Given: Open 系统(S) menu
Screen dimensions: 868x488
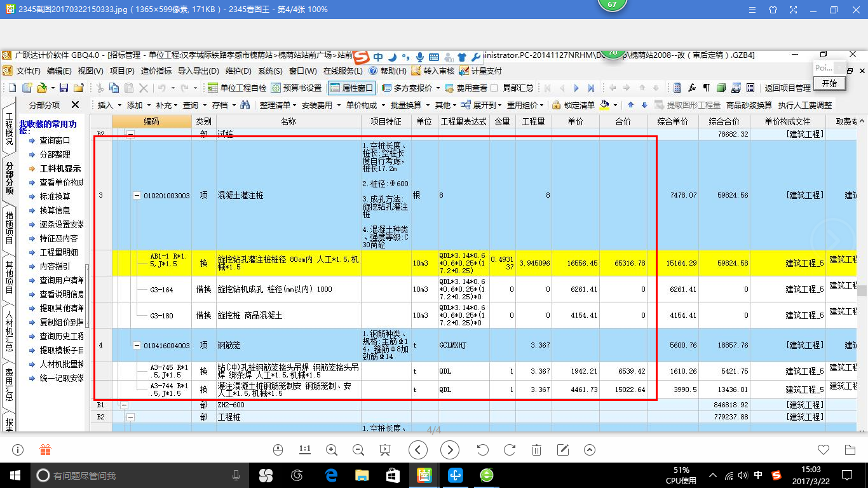Looking at the screenshot, I should [270, 71].
